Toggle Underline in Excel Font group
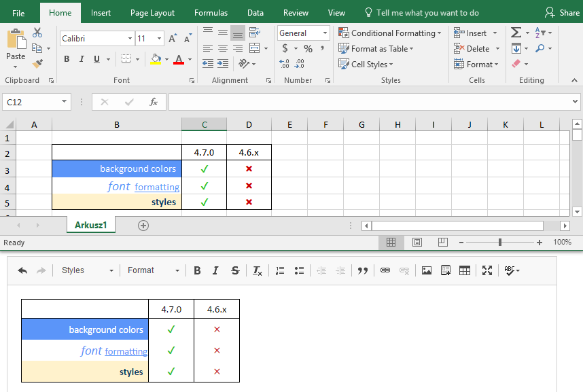The image size is (583, 392). [x=96, y=59]
